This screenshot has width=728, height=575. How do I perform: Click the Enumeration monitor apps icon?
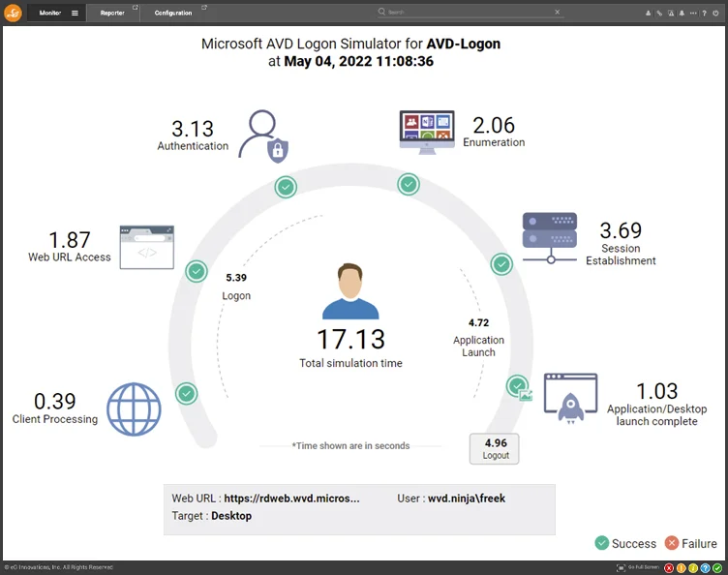click(427, 133)
